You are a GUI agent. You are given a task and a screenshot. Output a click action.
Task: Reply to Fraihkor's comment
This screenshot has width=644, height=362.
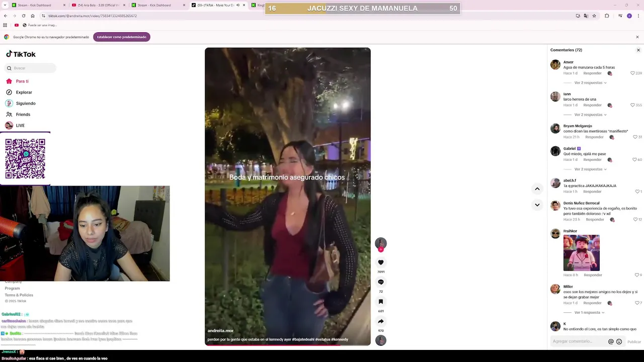click(593, 275)
